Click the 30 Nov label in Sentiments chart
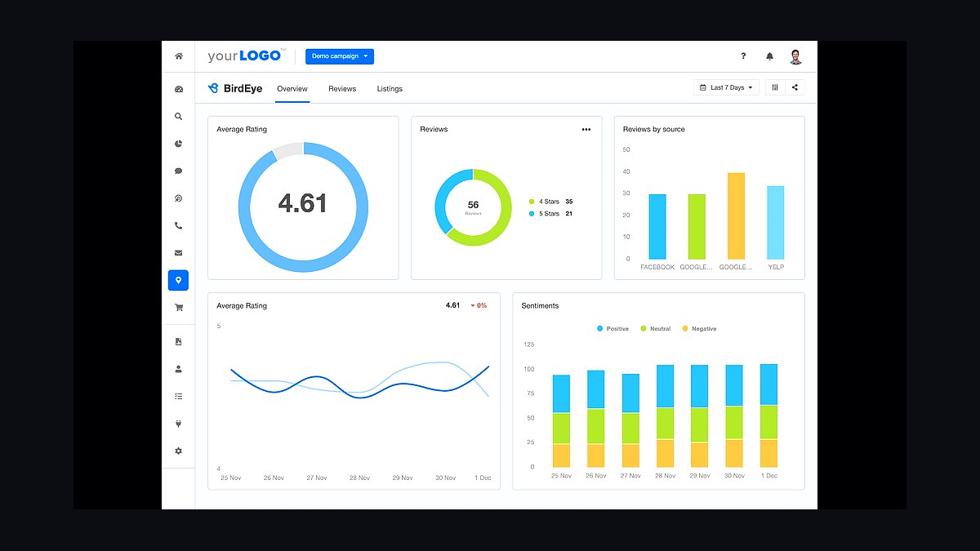980x551 pixels. (734, 475)
